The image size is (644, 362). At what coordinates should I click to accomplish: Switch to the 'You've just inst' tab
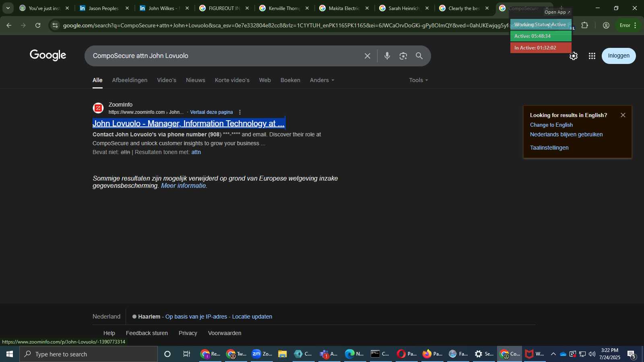44,8
